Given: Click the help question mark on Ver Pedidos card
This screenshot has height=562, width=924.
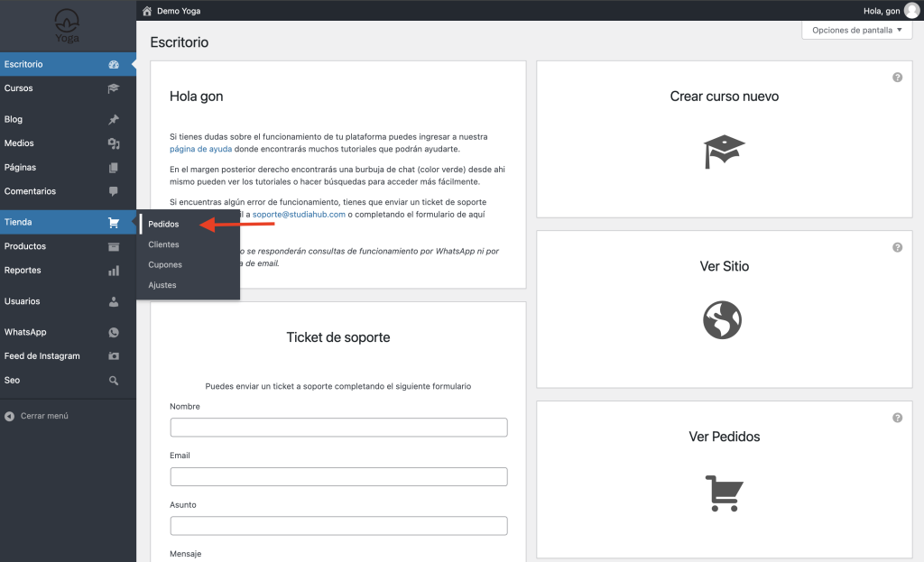Looking at the screenshot, I should pos(897,418).
